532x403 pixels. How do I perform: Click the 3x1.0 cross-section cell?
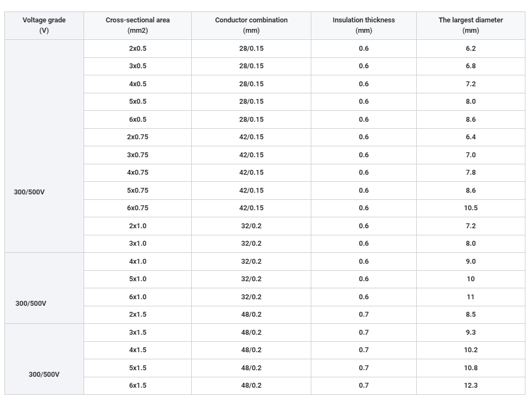(x=138, y=244)
